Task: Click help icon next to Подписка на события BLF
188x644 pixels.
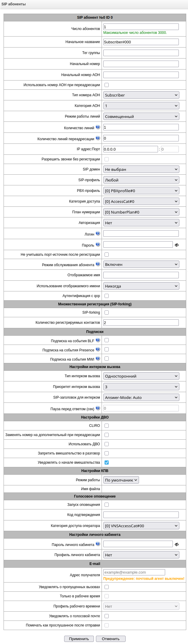Action: pos(98,340)
